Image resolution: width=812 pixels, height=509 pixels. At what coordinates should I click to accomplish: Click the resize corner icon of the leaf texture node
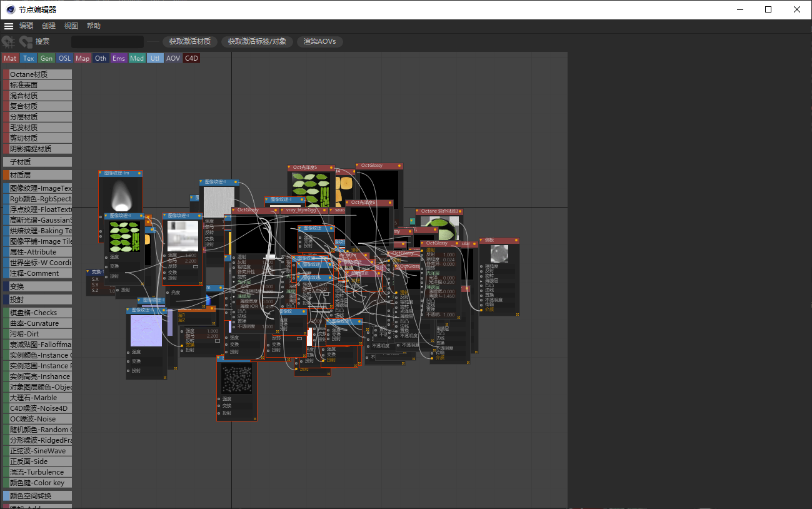[x=141, y=283]
